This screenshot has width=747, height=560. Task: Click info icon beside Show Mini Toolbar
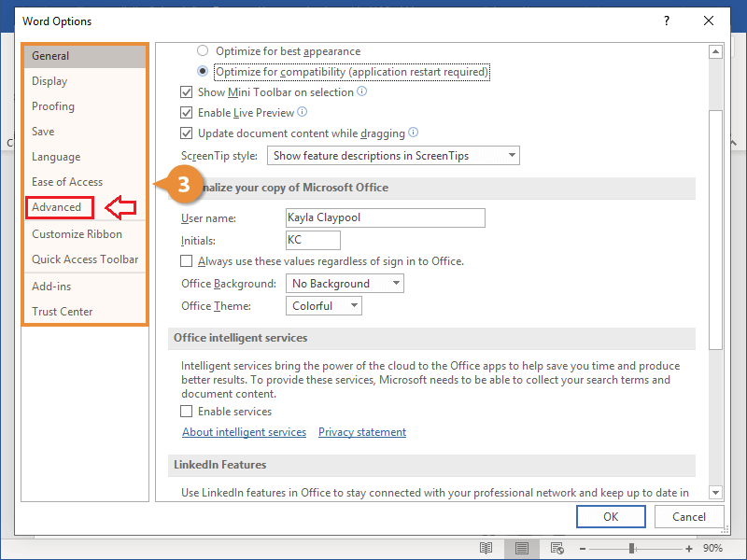pyautogui.click(x=362, y=91)
